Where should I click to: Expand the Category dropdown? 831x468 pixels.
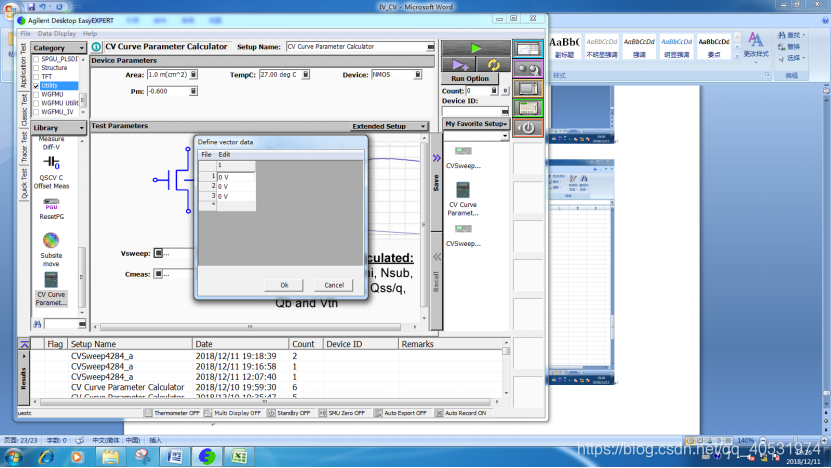click(x=82, y=48)
